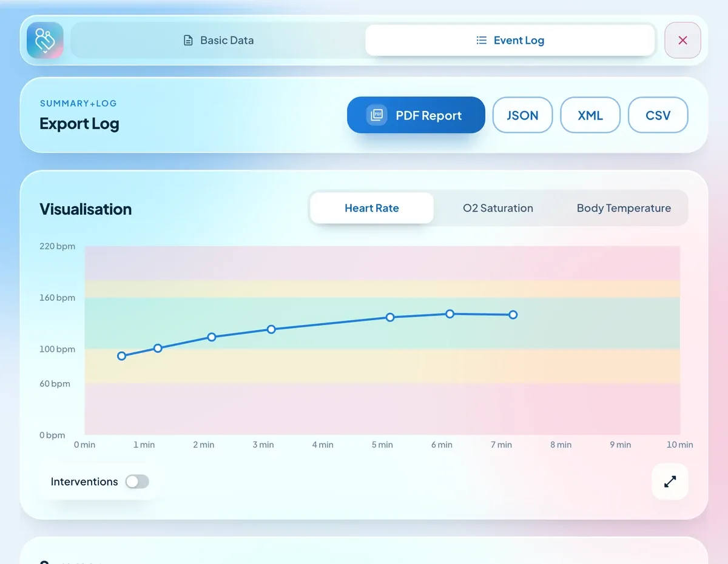Export the log as PDF Report
Viewport: 728px width, 564px height.
[x=416, y=115]
